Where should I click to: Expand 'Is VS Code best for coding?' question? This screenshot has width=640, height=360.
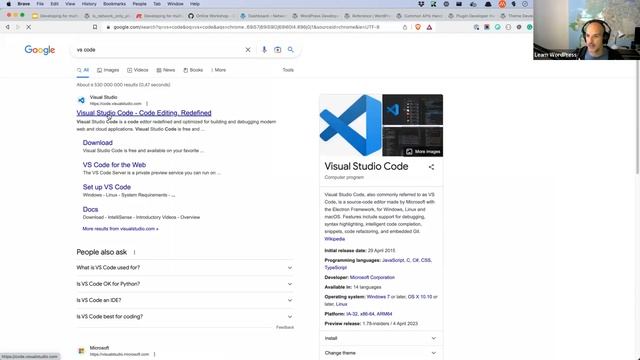184,317
